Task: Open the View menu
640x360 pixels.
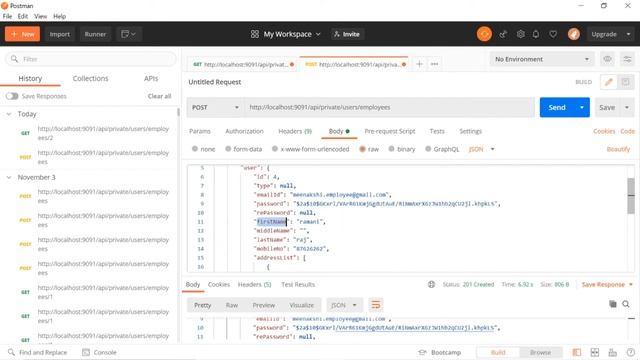Action: click(40, 16)
